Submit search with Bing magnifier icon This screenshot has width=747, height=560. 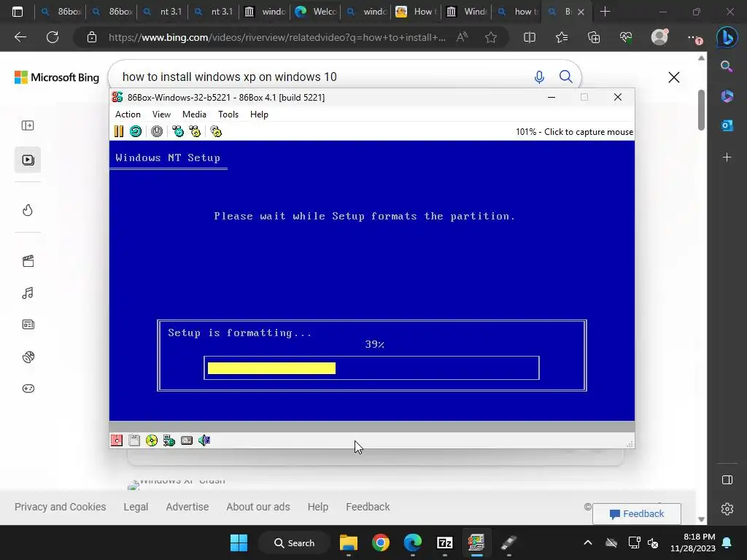(565, 77)
